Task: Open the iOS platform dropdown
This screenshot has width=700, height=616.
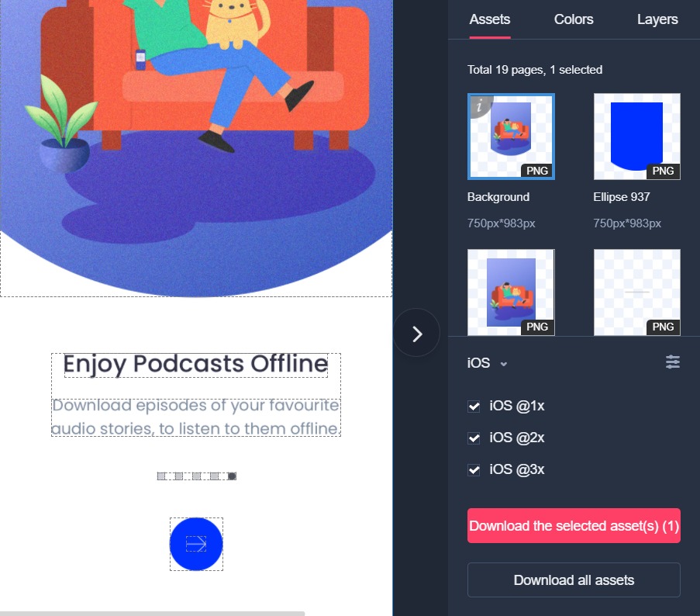Action: click(487, 363)
